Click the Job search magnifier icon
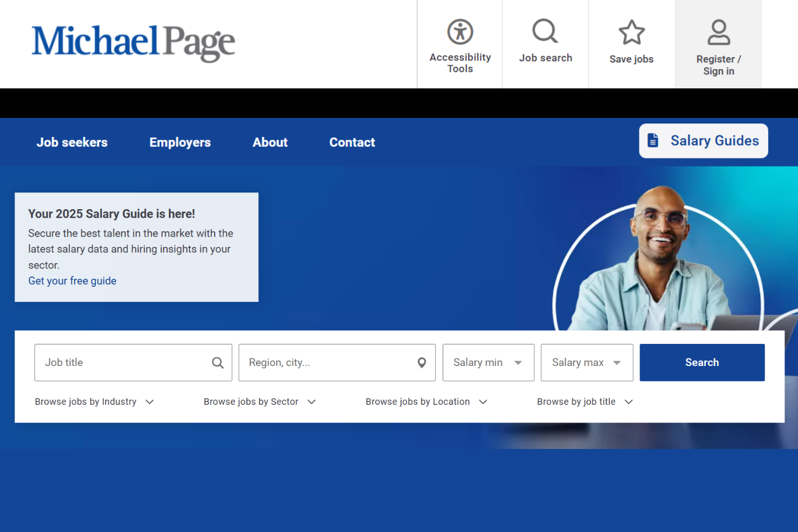Image resolution: width=798 pixels, height=532 pixels. [x=545, y=31]
